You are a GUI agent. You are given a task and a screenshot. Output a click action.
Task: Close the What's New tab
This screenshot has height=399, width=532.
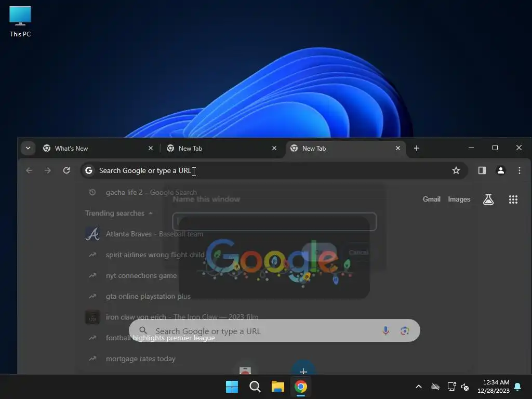[x=151, y=148]
